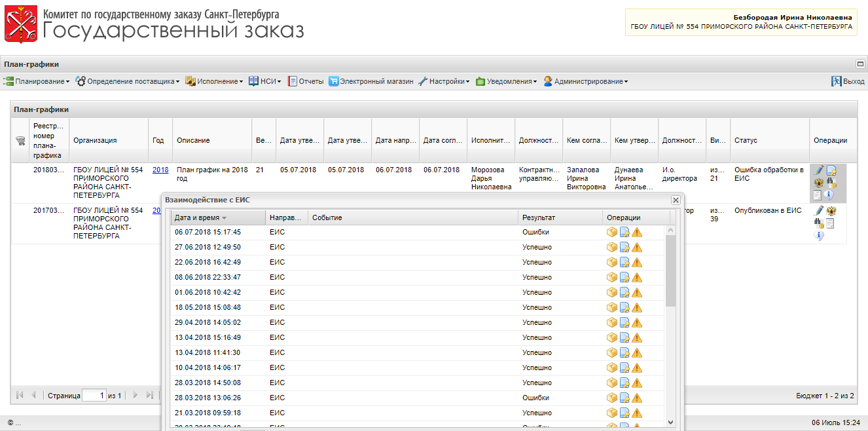This screenshot has height=431, width=868.
Task: Open the 2018 year link
Action: click(160, 170)
